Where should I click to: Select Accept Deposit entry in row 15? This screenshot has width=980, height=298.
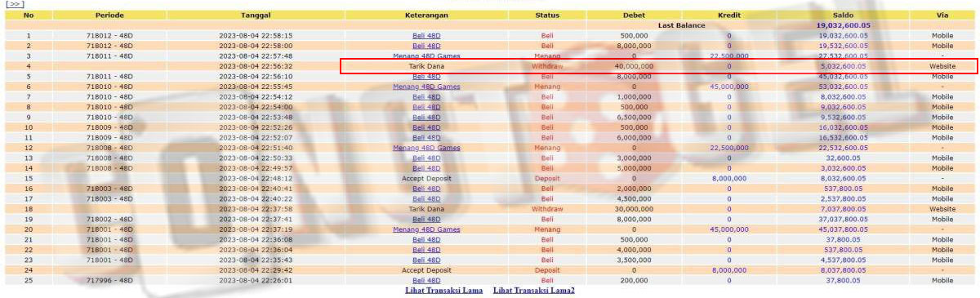pos(426,178)
